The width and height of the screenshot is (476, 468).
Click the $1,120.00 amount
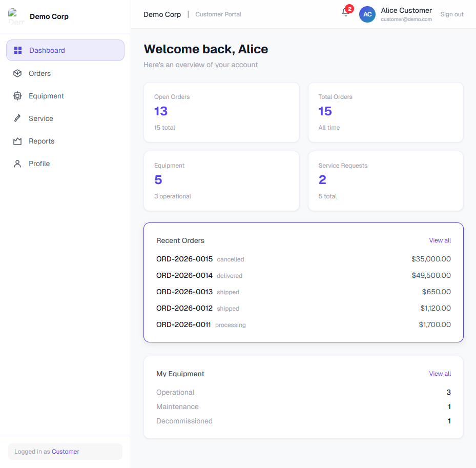coord(436,308)
